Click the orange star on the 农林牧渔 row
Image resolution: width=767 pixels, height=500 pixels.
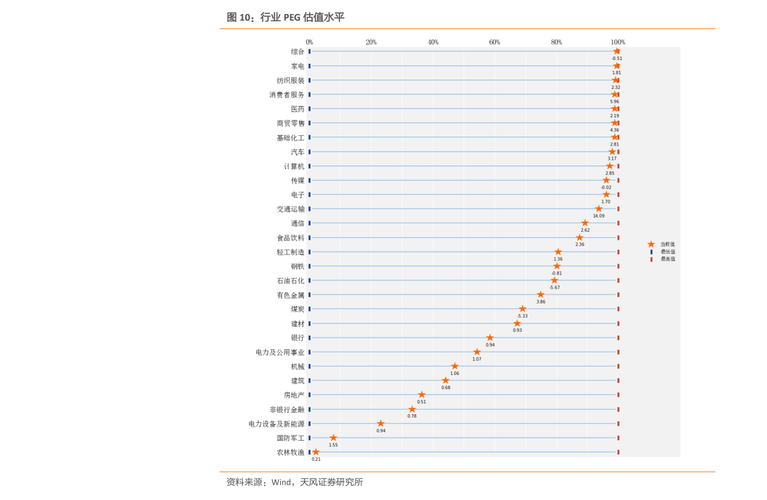316,452
